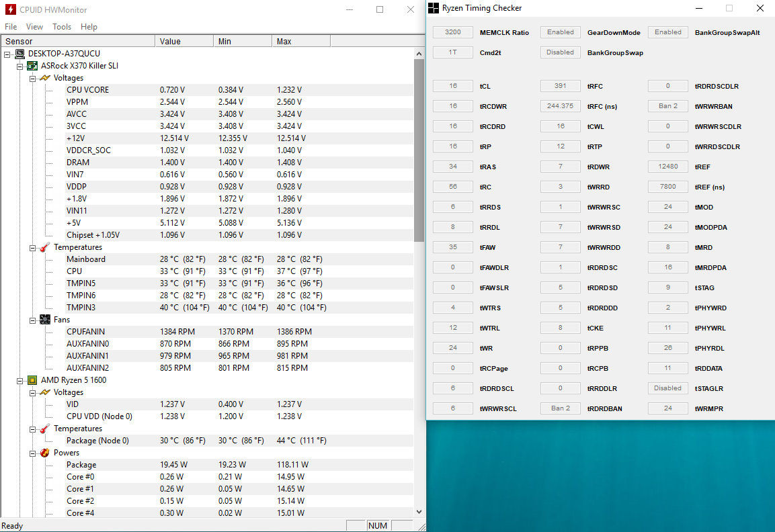Minimize the Ryzen Timing Checker window
775x532 pixels.
coord(699,8)
